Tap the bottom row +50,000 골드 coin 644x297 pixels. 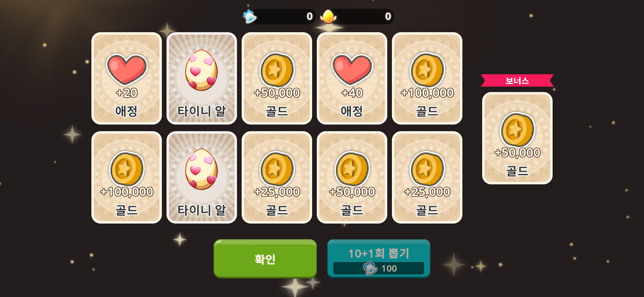click(352, 177)
